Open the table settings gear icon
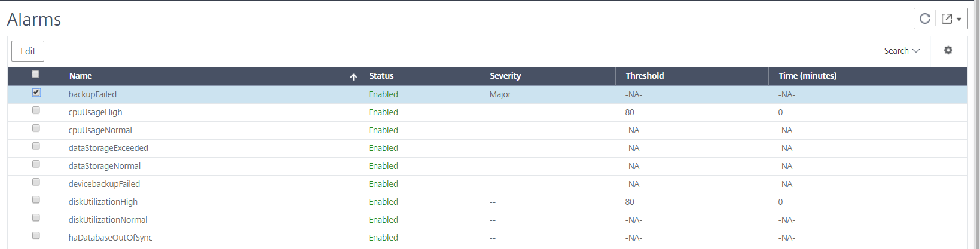 coord(948,50)
